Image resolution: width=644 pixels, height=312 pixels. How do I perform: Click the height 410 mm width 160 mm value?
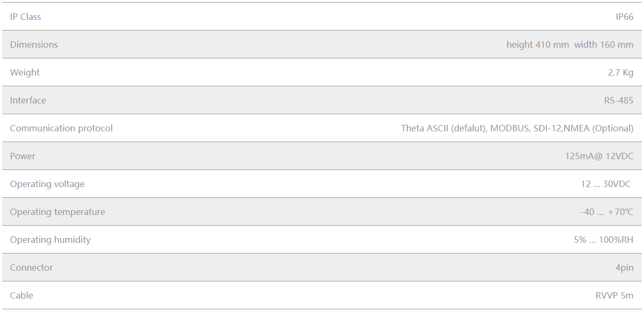(x=569, y=44)
